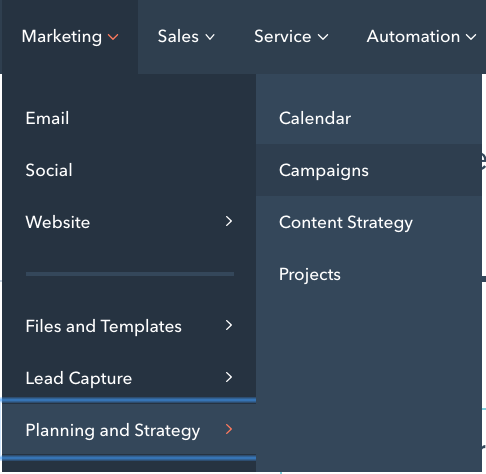Click the chevron beside Automation
Screen dimensions: 486x474
(471, 37)
